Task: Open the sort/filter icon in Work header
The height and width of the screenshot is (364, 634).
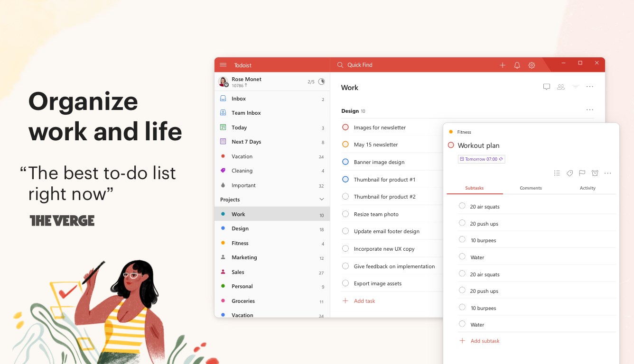Action: click(576, 87)
